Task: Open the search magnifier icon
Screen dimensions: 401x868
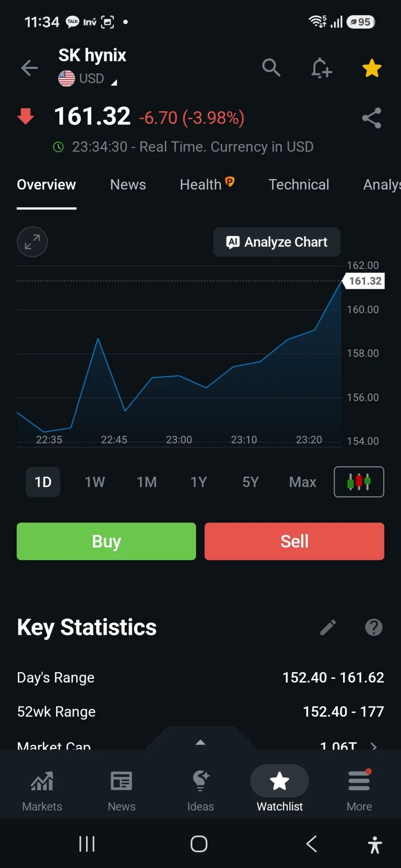Action: [271, 68]
